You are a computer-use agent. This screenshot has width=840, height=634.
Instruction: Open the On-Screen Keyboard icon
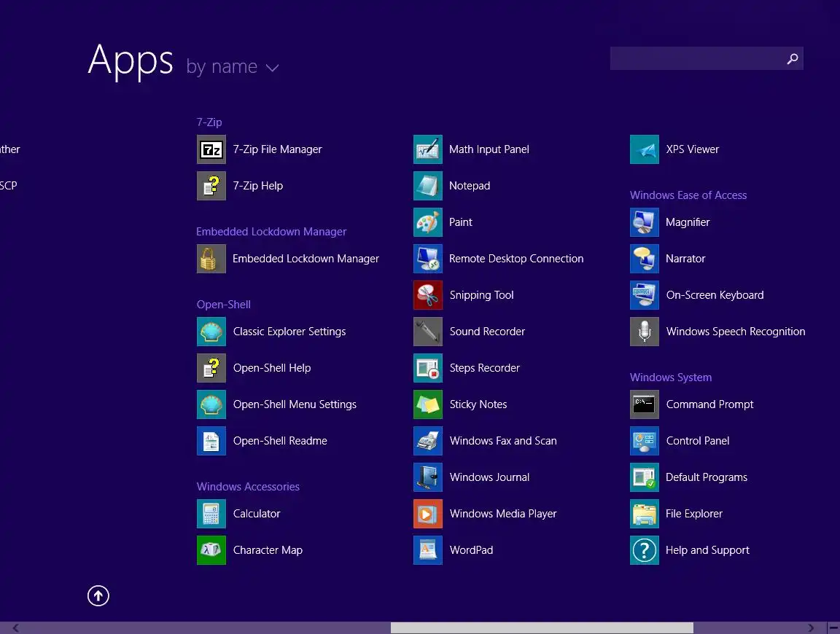645,295
